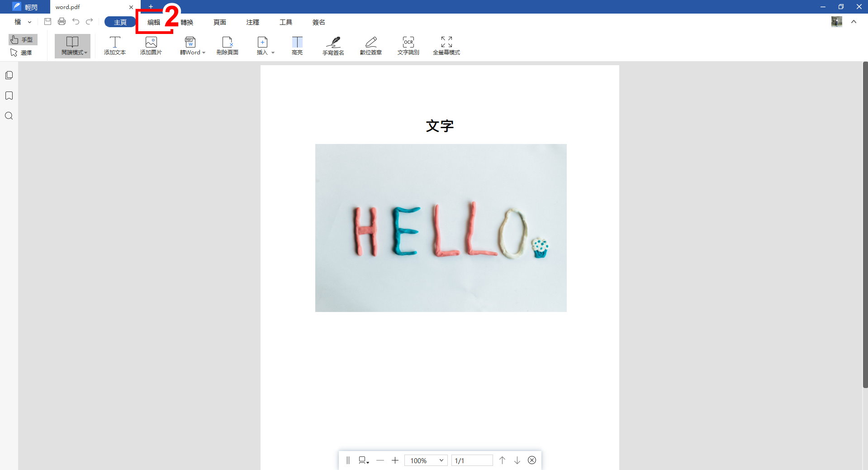
Task: Open the Edit tab (編輯)
Action: (x=154, y=22)
